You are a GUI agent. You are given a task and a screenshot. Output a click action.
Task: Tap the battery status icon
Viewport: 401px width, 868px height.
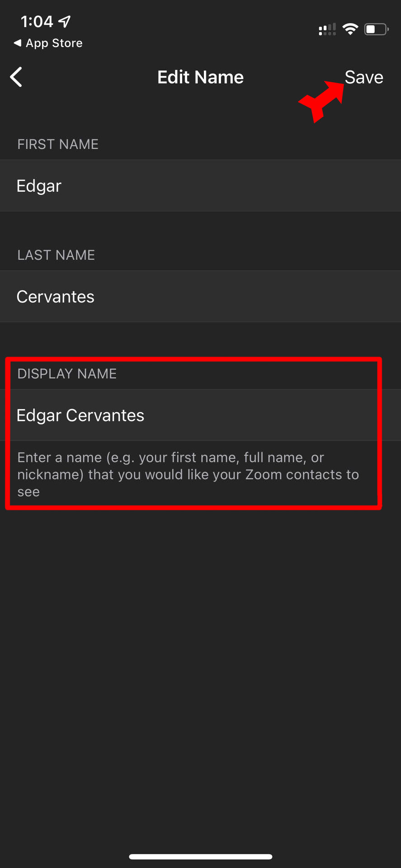coord(376,29)
